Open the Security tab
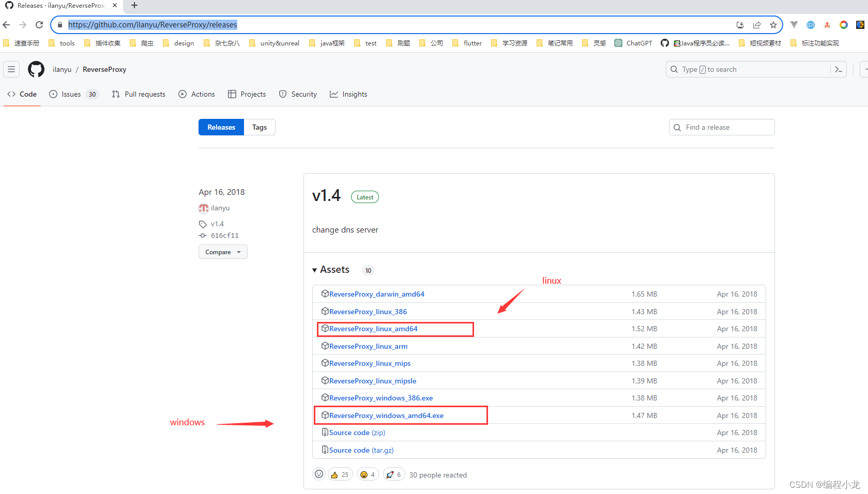Image resolution: width=868 pixels, height=494 pixels. pyautogui.click(x=298, y=94)
